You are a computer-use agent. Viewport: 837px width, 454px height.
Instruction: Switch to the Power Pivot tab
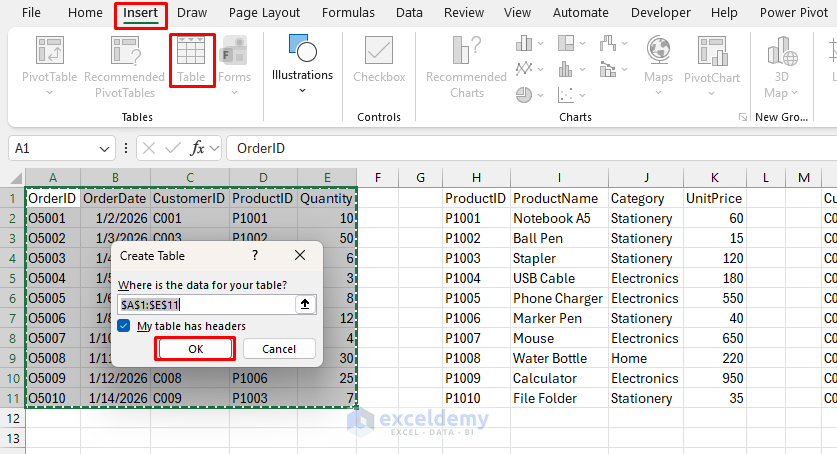coord(794,12)
